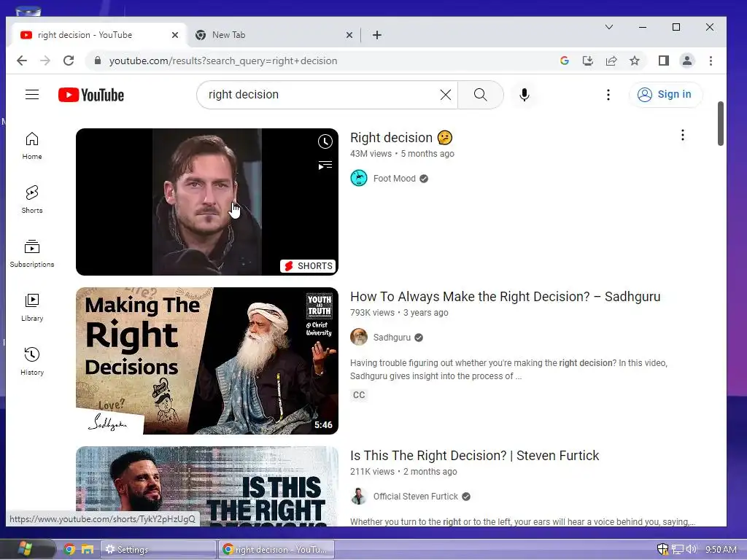Click the Google icon in address bar
Image resolution: width=747 pixels, height=560 pixels.
pyautogui.click(x=565, y=61)
